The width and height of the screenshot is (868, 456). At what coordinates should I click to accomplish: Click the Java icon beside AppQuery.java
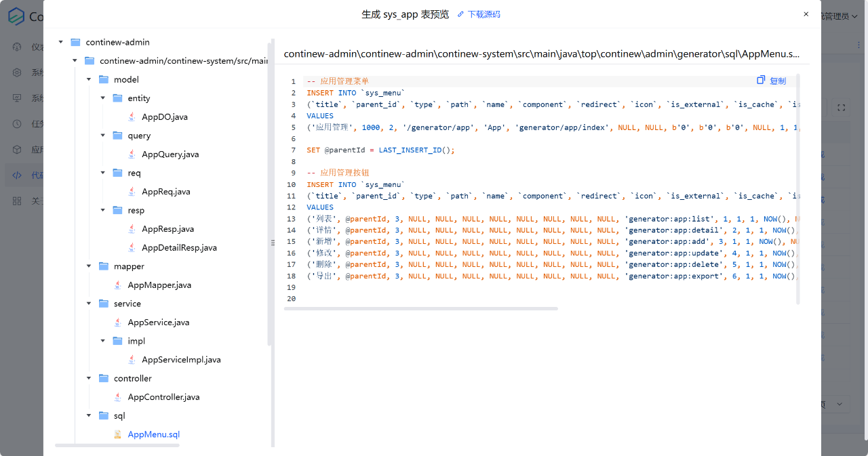click(132, 154)
